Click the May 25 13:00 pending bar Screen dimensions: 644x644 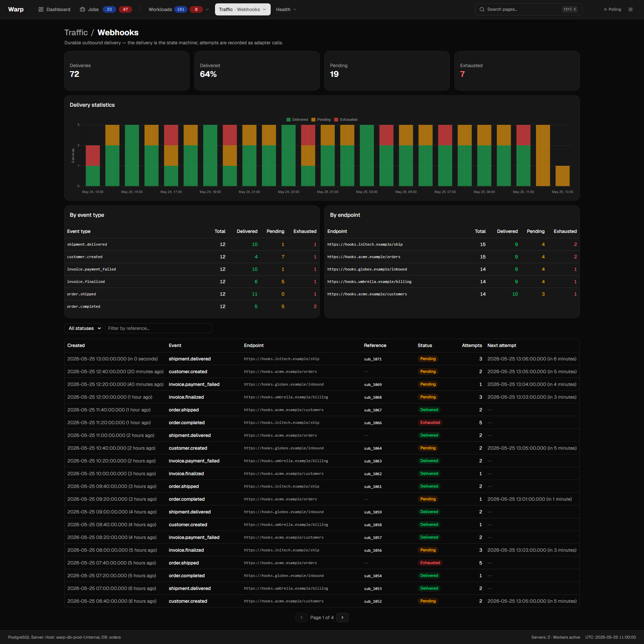(562, 176)
